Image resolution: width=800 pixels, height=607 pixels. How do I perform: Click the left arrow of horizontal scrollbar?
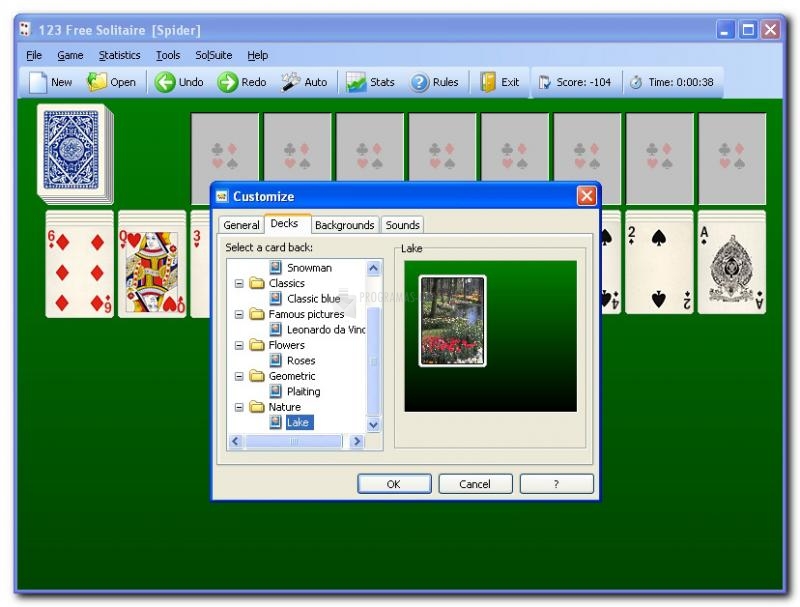[x=235, y=441]
